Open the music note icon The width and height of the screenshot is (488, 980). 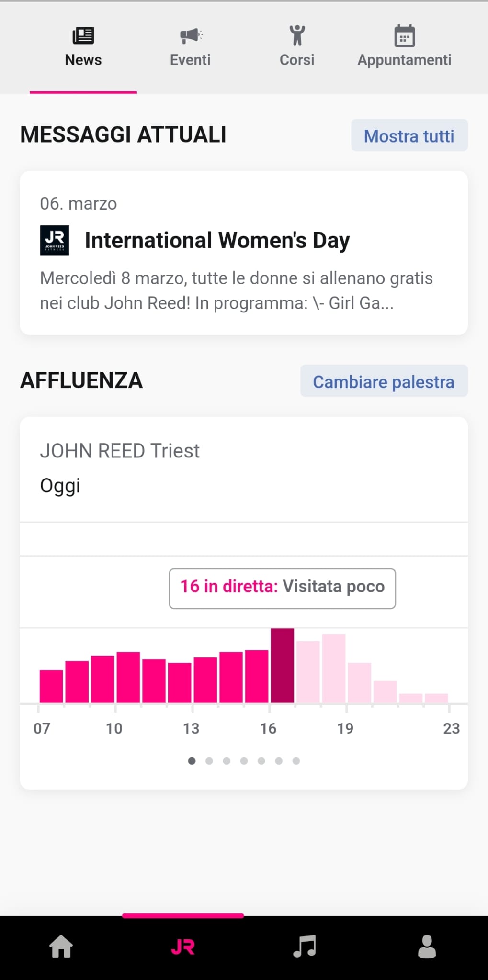point(305,946)
